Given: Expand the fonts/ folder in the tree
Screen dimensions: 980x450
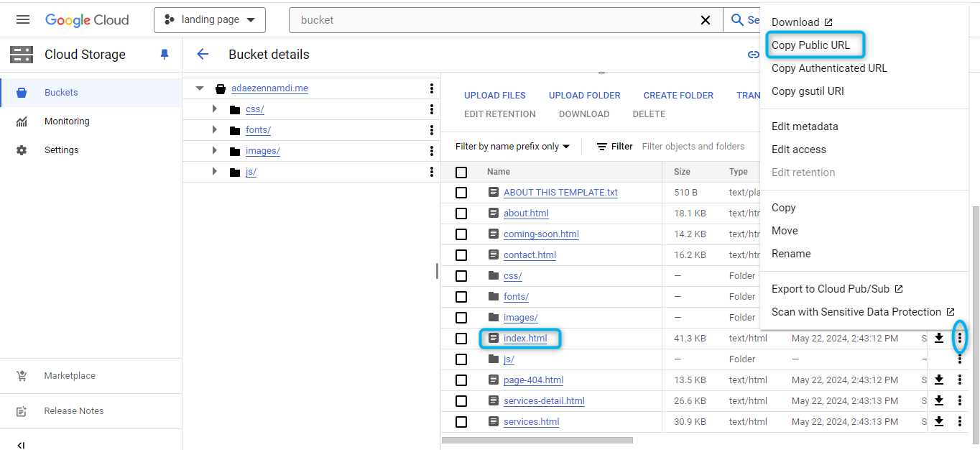Looking at the screenshot, I should [214, 130].
